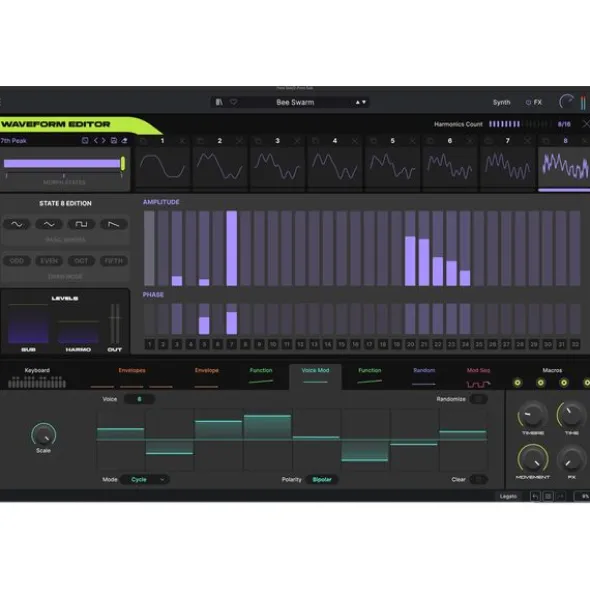Favorite the preset with the heart icon
This screenshot has height=591, width=590.
click(233, 102)
